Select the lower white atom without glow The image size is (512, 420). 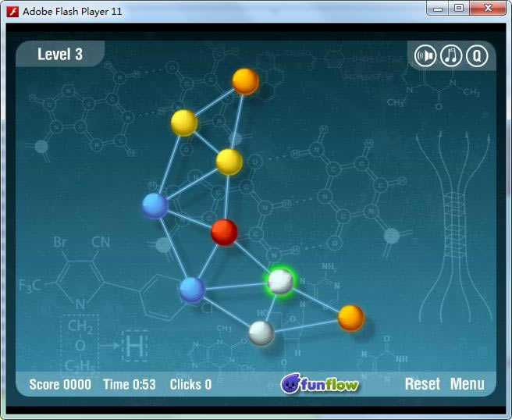pos(261,333)
